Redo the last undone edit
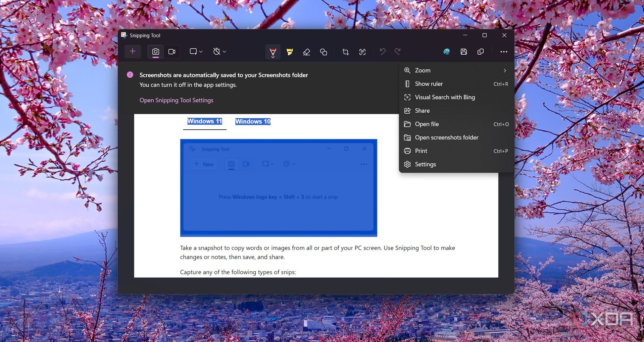 point(398,52)
